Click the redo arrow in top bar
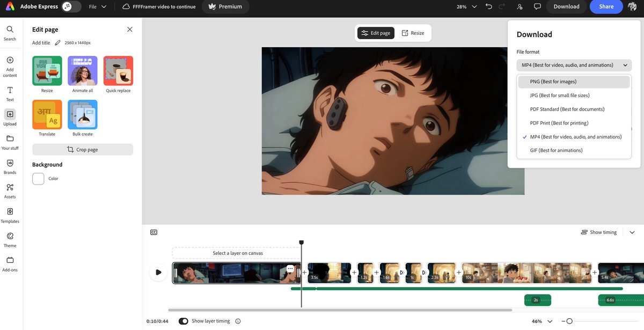 (502, 6)
